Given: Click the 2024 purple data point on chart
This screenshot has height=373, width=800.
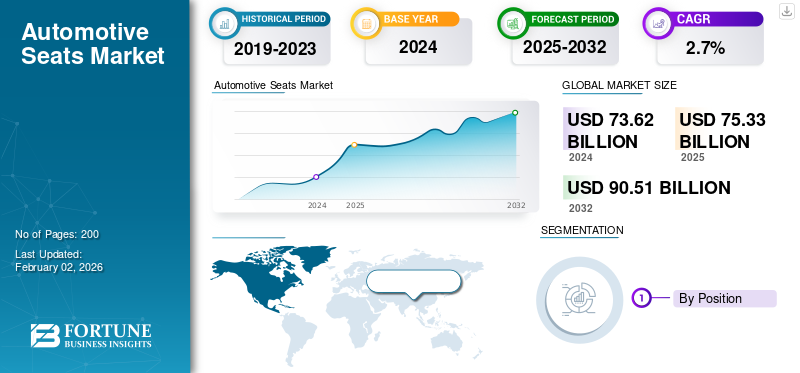Looking at the screenshot, I should [x=316, y=177].
